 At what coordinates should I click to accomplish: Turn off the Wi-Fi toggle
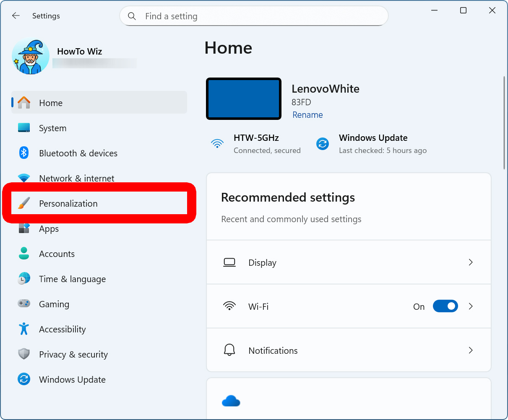click(445, 306)
